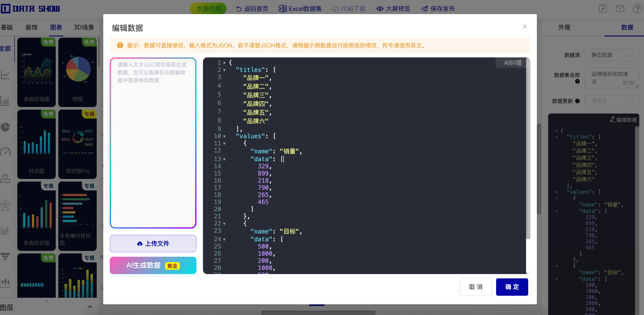
Task: Open the gauge chart category icon
Action: pos(5,152)
